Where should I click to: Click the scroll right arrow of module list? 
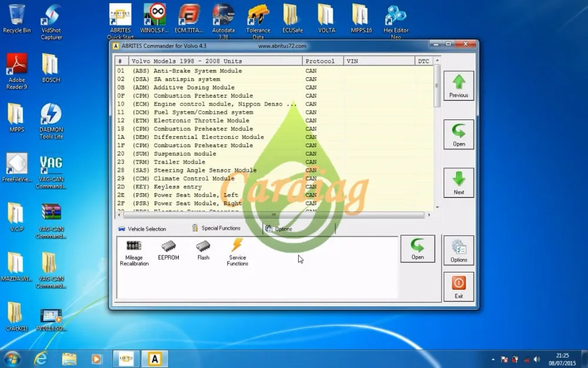coord(429,215)
